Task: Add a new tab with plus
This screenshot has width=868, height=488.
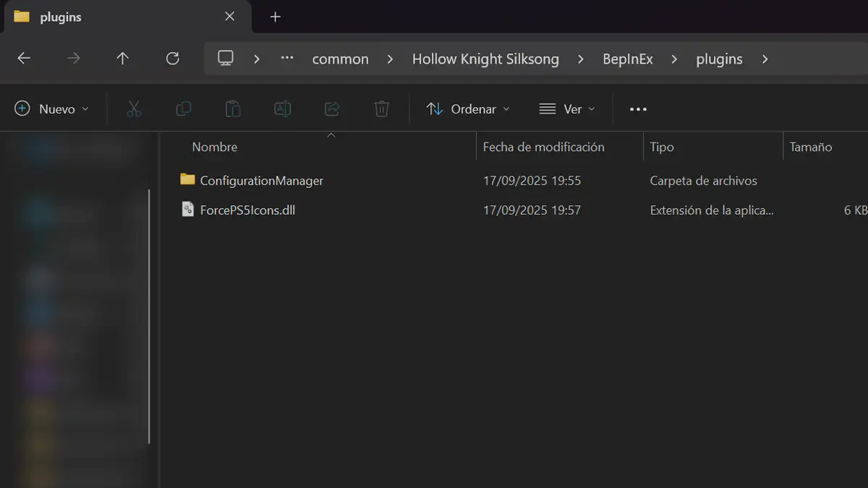Action: tap(275, 17)
